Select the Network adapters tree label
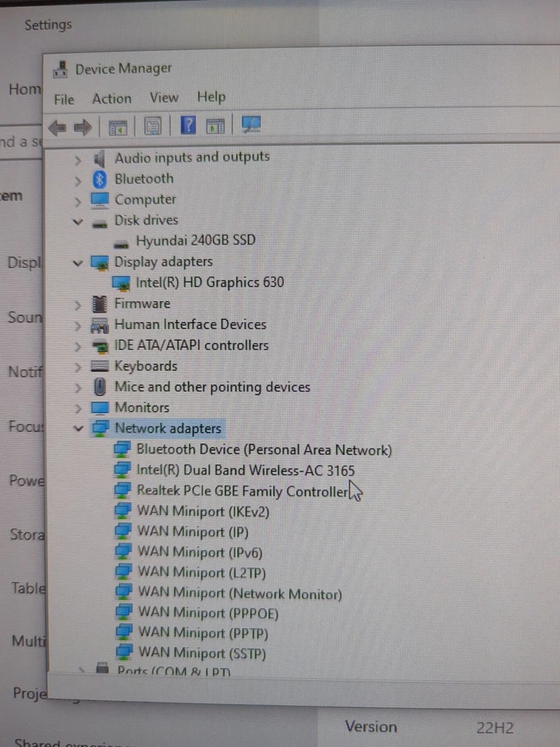The height and width of the screenshot is (747, 560). click(x=168, y=429)
